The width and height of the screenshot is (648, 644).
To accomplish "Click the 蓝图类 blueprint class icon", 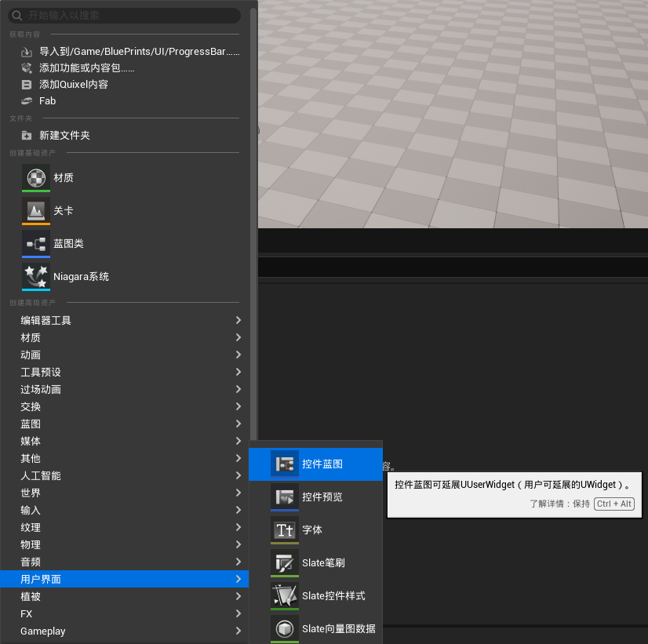I will 36,244.
